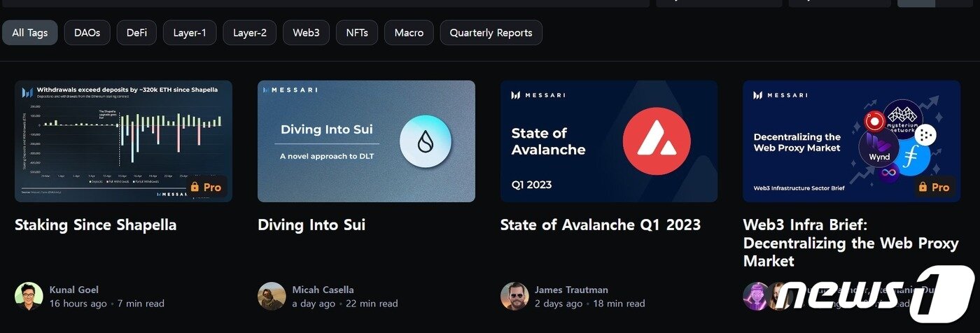The width and height of the screenshot is (980, 333).
Task: Switch to the Macro tag
Action: click(x=409, y=33)
